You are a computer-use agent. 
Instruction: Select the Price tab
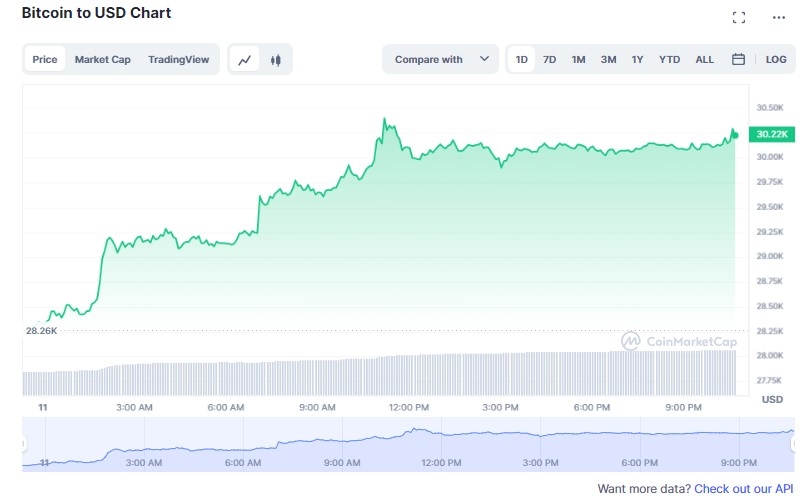(x=45, y=59)
